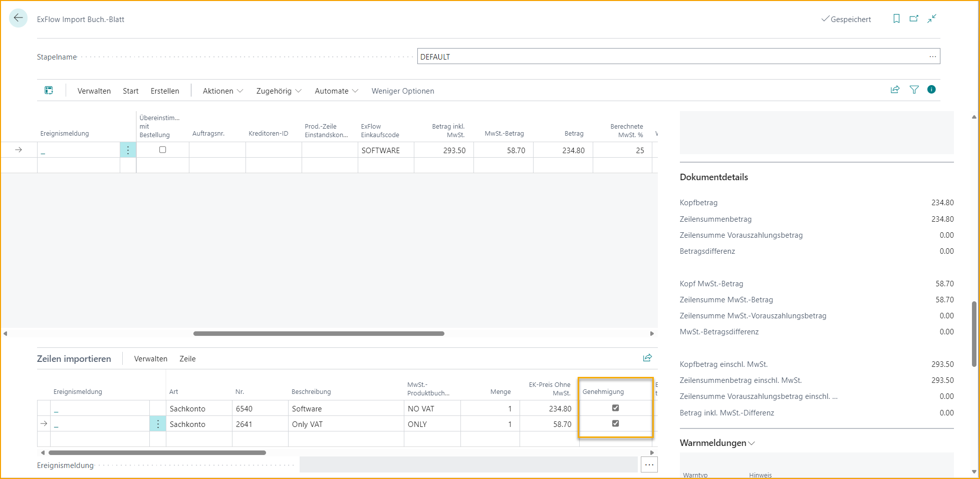980x479 pixels.
Task: Click Menge column header
Action: tap(501, 392)
